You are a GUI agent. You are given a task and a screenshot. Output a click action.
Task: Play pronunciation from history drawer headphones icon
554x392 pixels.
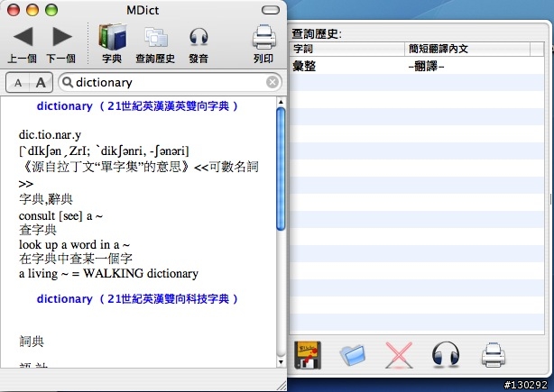446,354
